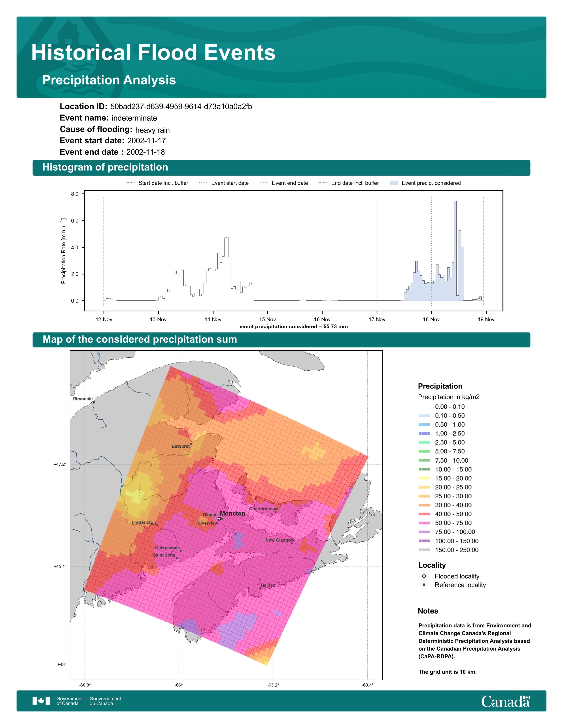Click the Moncton flooded locality marker
This screenshot has width=563, height=728.
pyautogui.click(x=219, y=519)
